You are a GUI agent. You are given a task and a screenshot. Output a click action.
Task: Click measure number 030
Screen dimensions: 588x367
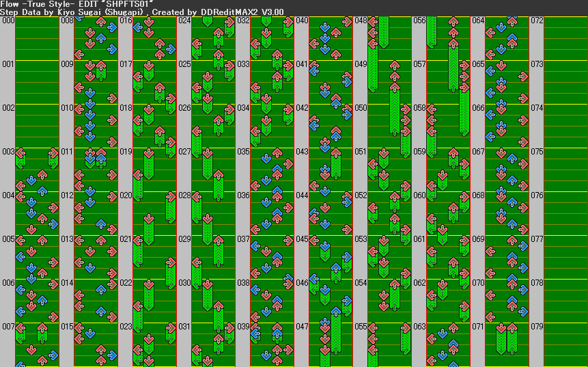[184, 283]
